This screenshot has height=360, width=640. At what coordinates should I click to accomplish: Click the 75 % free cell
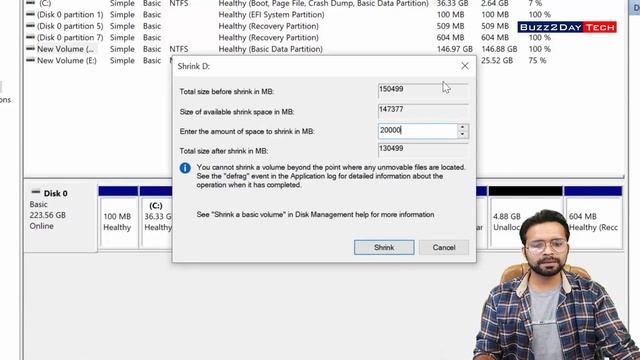(537, 60)
